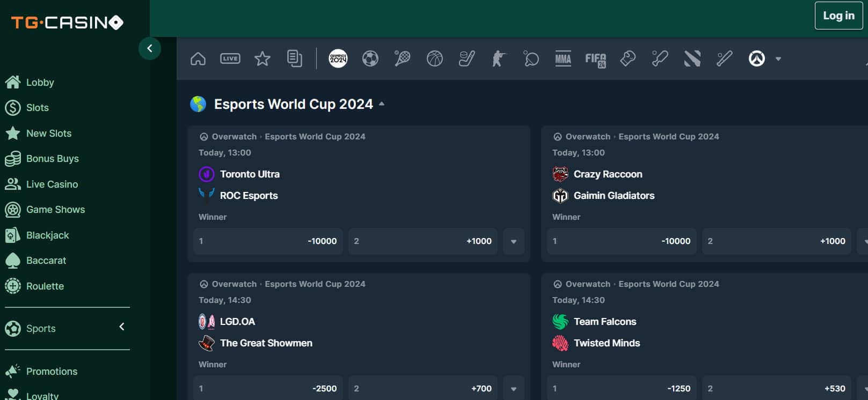
Task: Click Esports World Cup 2024 globe icon
Action: [x=198, y=104]
